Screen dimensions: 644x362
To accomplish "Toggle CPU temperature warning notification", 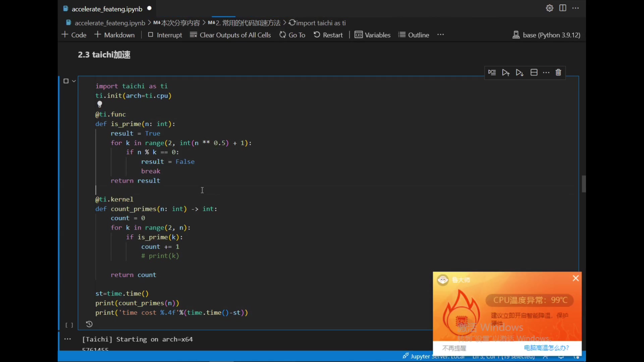I will [x=576, y=279].
